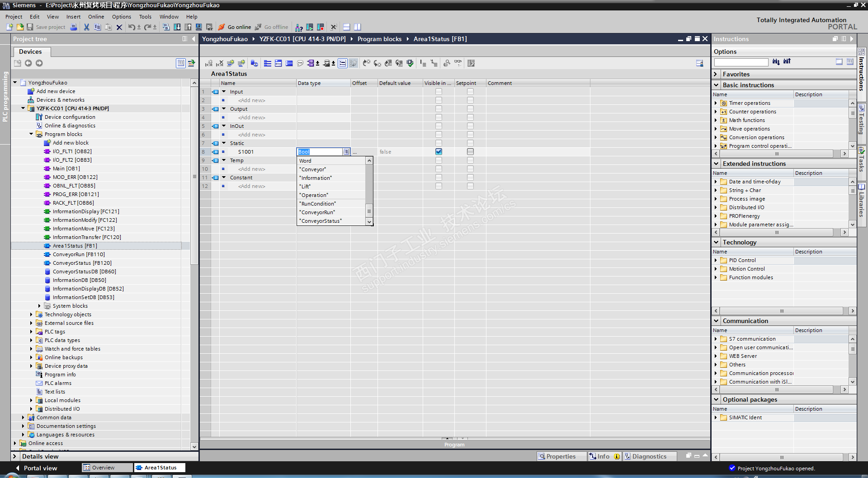
Task: Toggle Visible checkbox in Temp row
Action: point(439,160)
